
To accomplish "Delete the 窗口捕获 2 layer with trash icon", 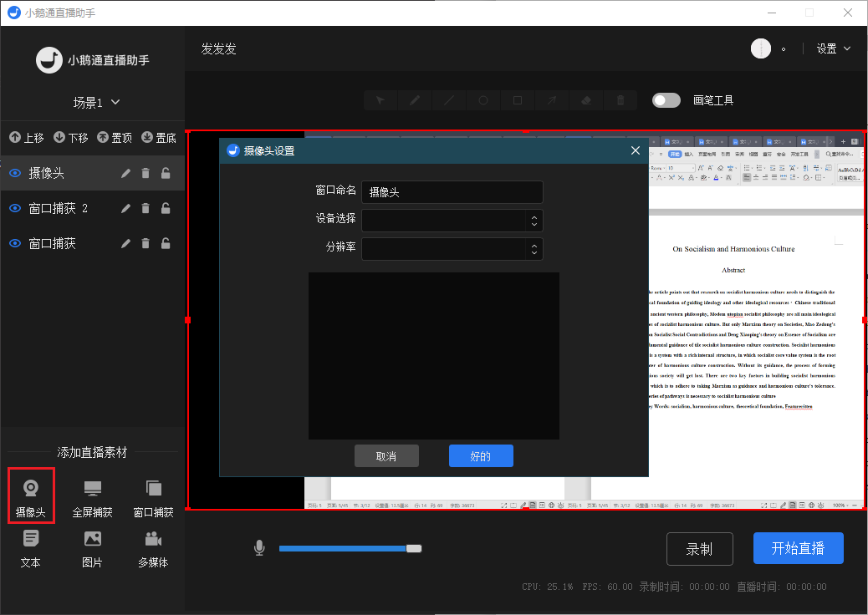I will click(146, 209).
